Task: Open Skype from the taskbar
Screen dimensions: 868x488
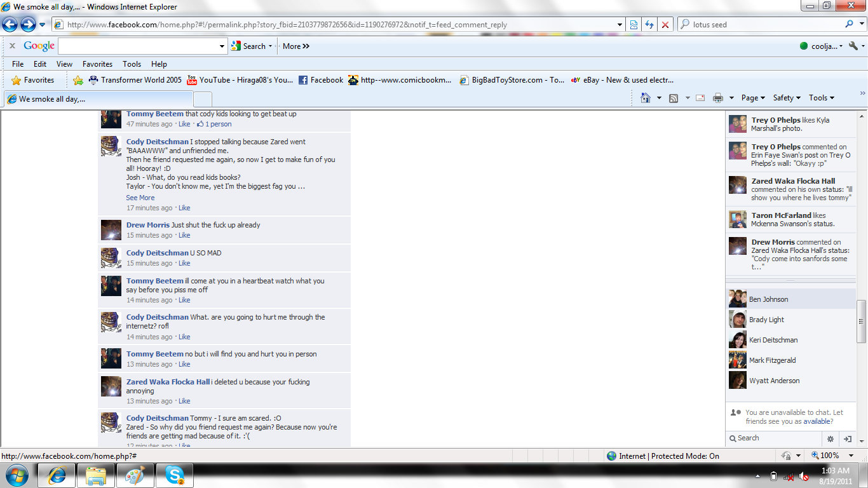Action: [174, 475]
